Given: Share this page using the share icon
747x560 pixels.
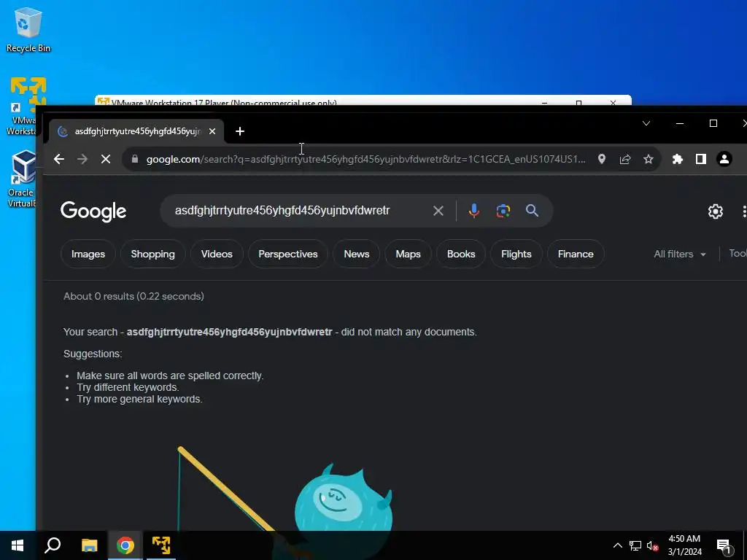Looking at the screenshot, I should pyautogui.click(x=625, y=159).
